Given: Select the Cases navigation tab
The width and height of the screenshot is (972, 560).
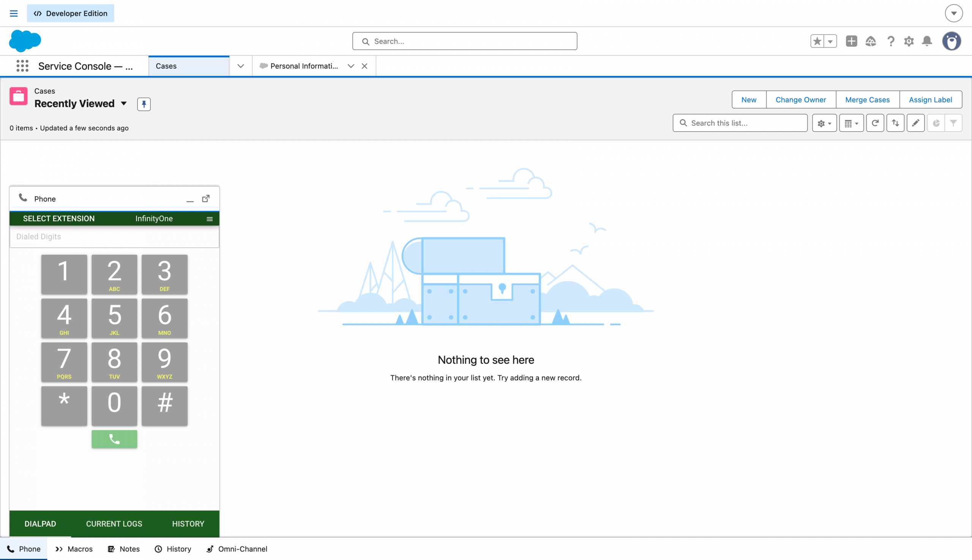Looking at the screenshot, I should pyautogui.click(x=189, y=66).
